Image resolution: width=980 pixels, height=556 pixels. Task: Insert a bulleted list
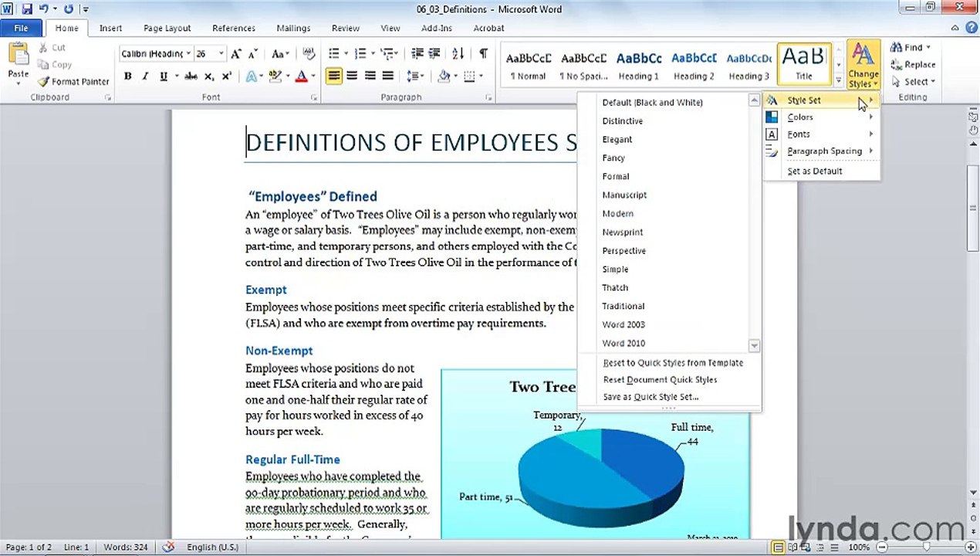[x=334, y=54]
